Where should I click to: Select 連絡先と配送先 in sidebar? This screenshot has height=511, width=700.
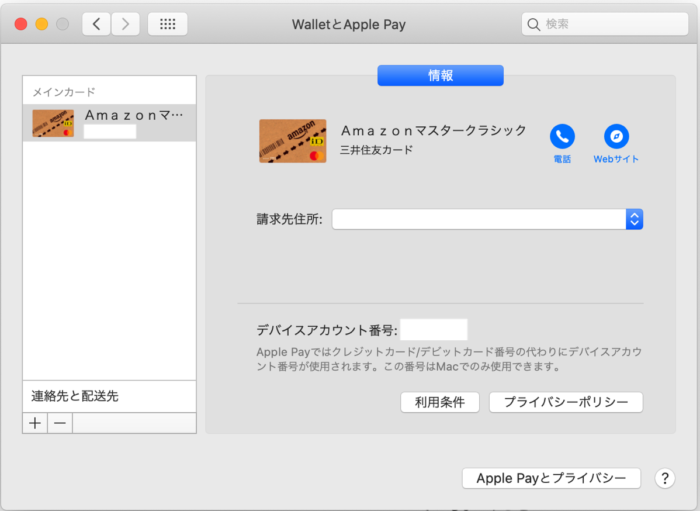(109, 396)
